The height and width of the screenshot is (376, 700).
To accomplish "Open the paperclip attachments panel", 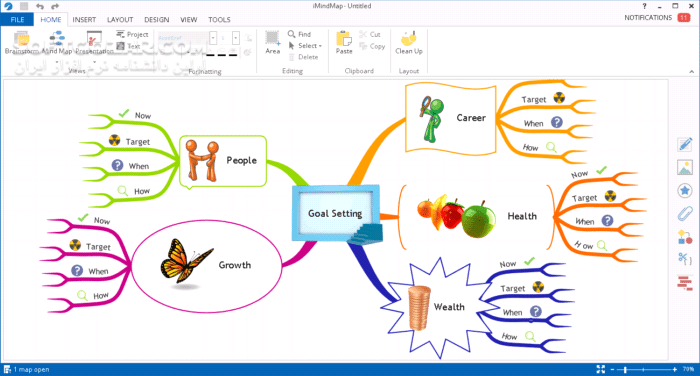I will (685, 214).
